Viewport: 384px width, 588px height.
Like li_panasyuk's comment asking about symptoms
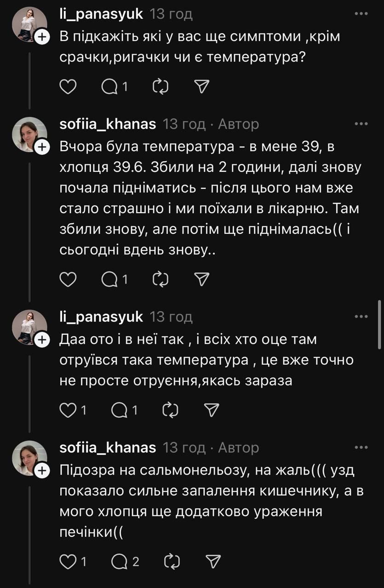[x=68, y=86]
